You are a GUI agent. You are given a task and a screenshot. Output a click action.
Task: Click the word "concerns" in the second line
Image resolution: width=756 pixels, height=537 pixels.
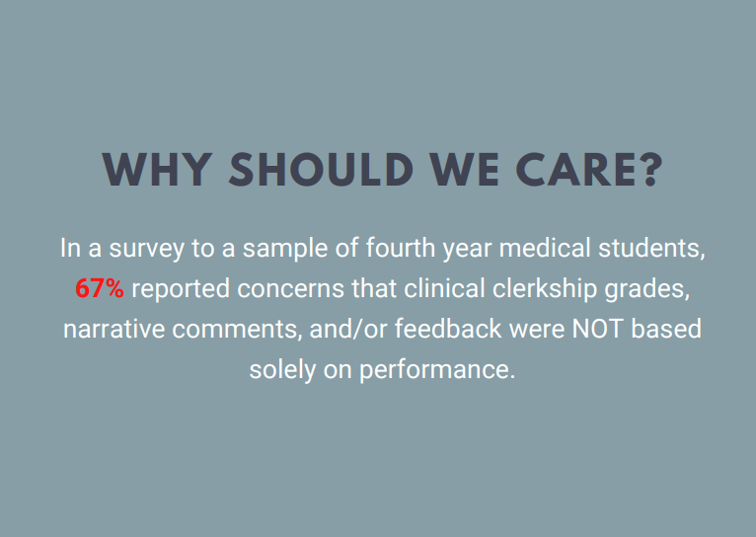coord(290,290)
